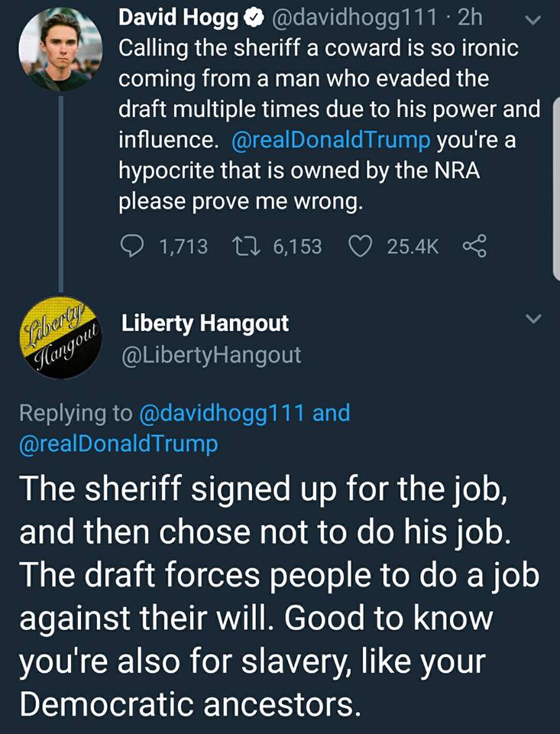Click David Hogg's verified badge
The width and height of the screenshot is (560, 734).
coord(253,18)
